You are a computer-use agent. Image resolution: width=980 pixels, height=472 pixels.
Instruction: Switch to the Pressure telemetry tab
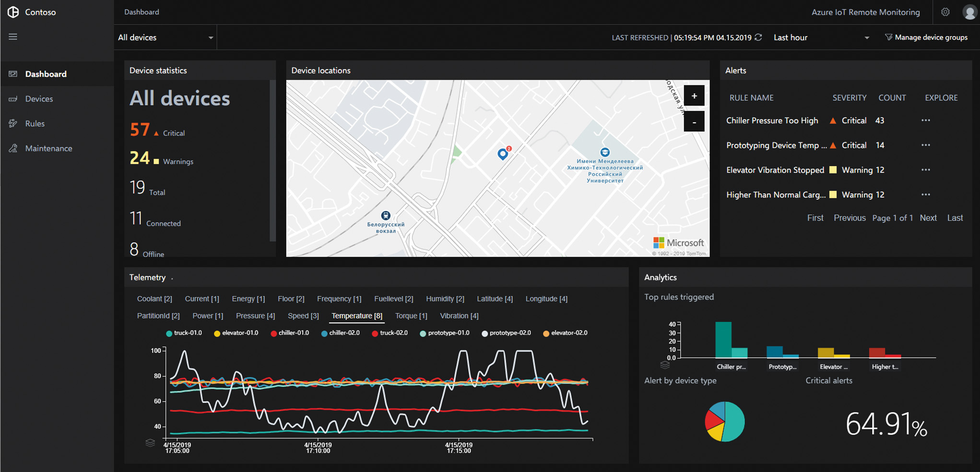pos(255,316)
